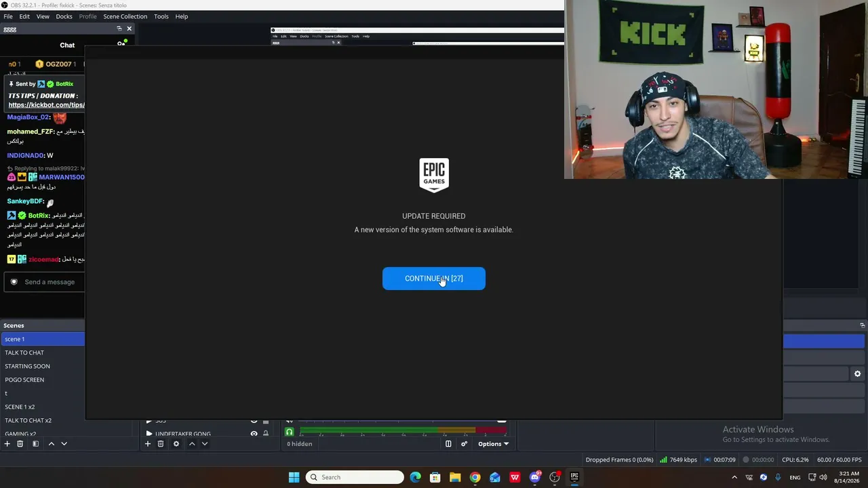Open the Help menu in OBS

182,16
